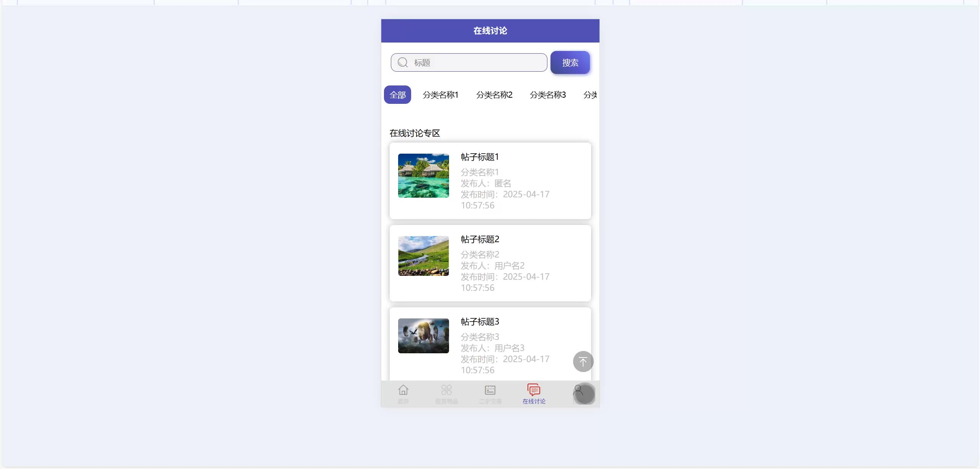The height and width of the screenshot is (469, 980).
Task: Click the scroll-to-top arrow button
Action: click(x=583, y=361)
